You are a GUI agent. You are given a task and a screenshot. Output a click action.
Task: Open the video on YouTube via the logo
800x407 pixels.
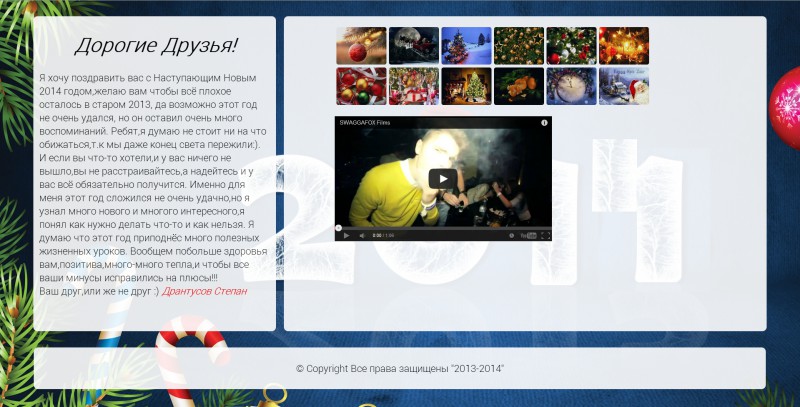(x=529, y=235)
